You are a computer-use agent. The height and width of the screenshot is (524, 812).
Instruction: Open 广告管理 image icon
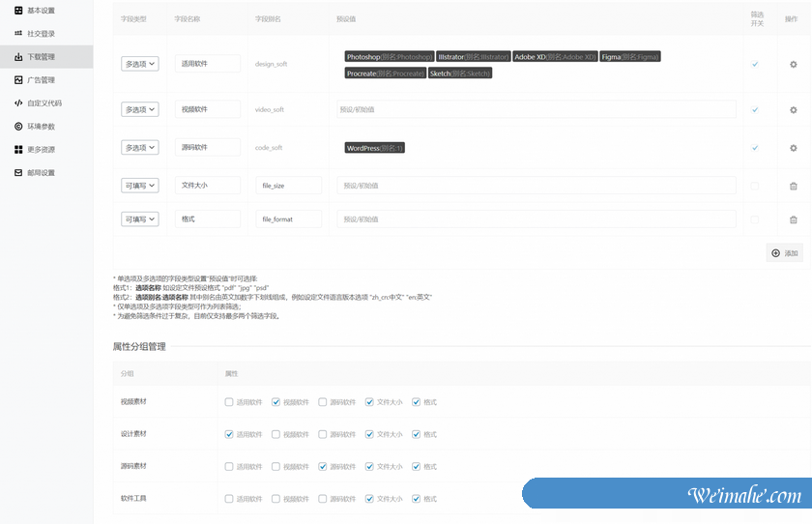click(x=18, y=79)
